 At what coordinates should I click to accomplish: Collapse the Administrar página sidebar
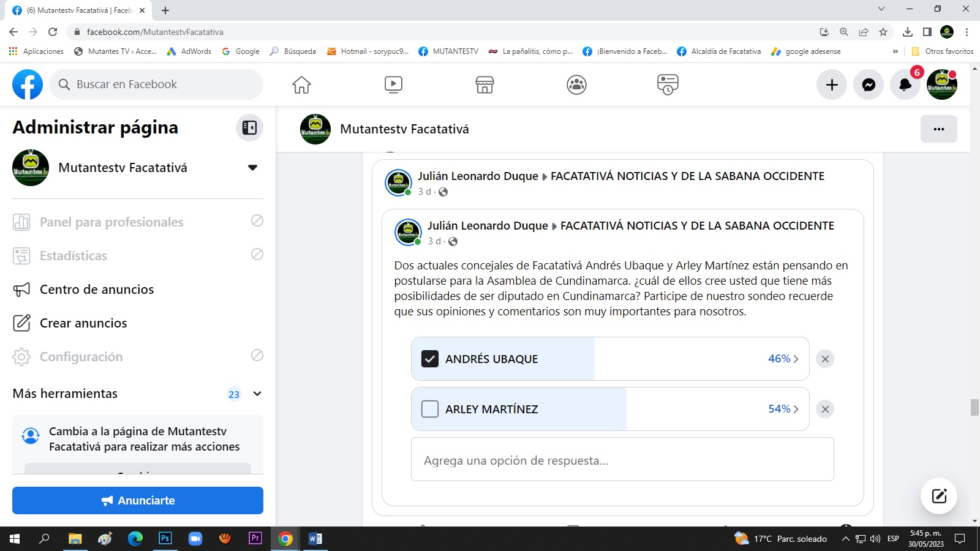pyautogui.click(x=249, y=127)
